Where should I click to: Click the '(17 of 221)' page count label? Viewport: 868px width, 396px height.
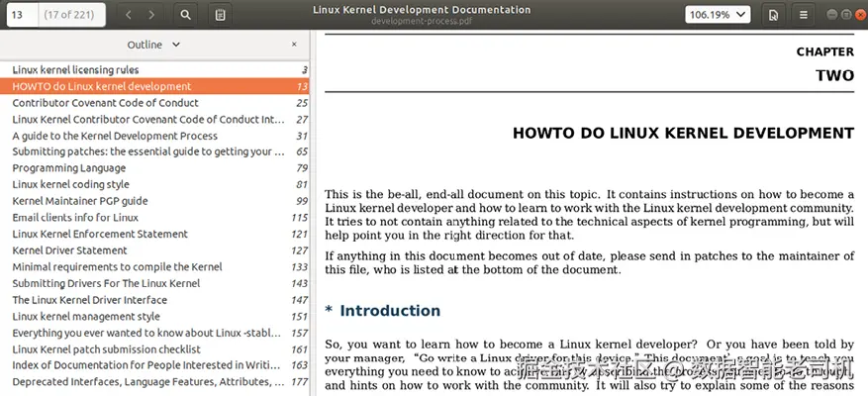pyautogui.click(x=68, y=15)
